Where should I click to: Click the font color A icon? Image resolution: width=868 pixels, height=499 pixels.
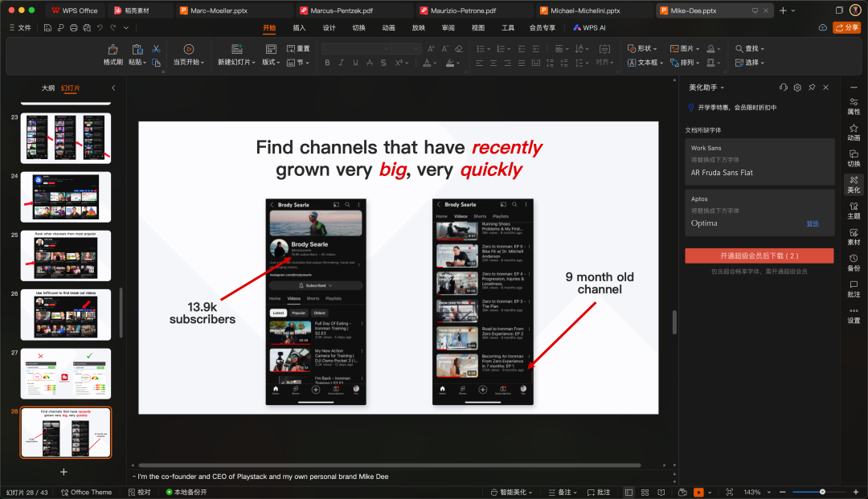pos(427,63)
